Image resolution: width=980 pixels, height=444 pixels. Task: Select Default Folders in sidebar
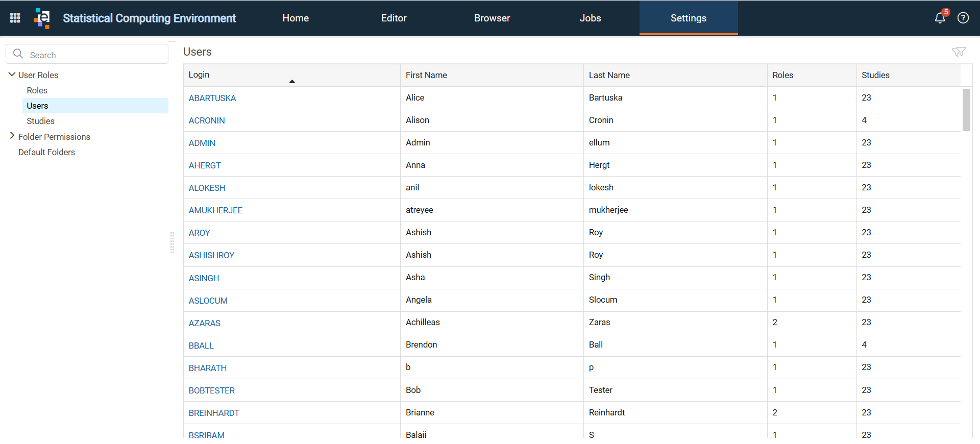[46, 152]
